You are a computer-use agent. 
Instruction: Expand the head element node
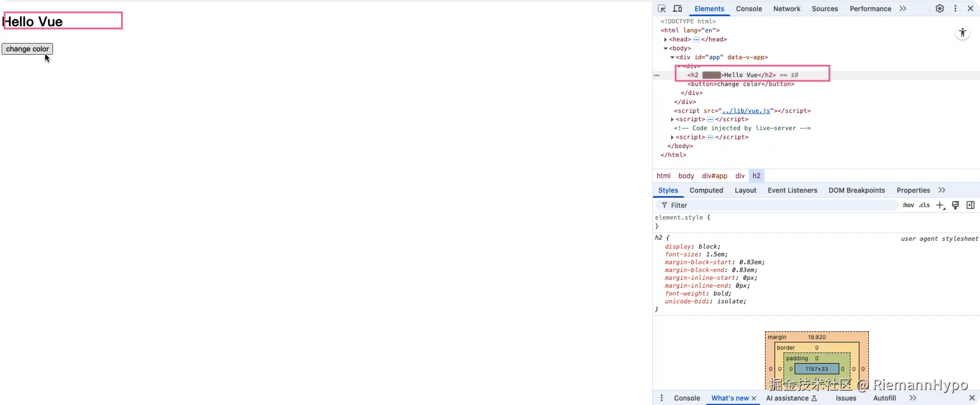(666, 40)
